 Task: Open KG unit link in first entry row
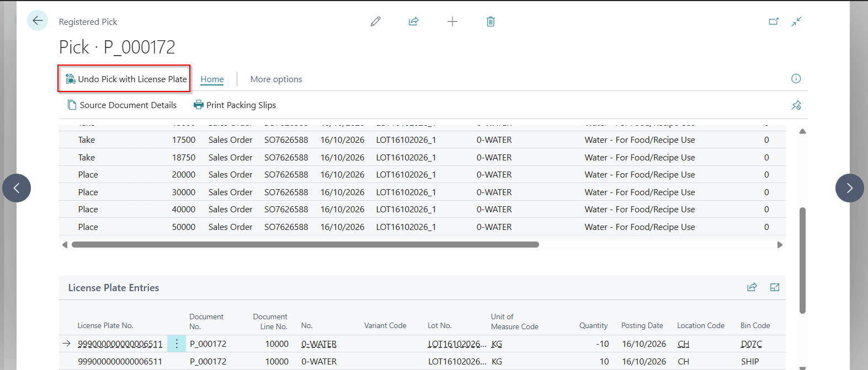pos(497,344)
